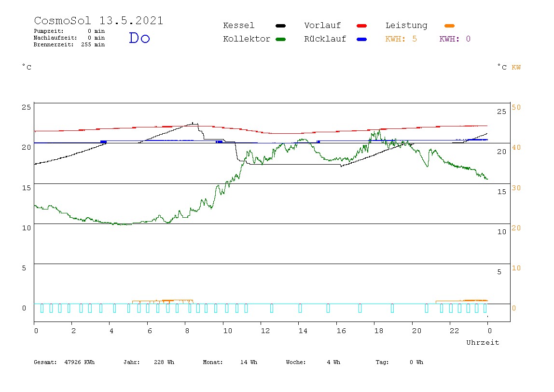Screen dimensions: 554x392
Task: Click the 'Tag: 0 Wh' daily value
Action: 399,362
